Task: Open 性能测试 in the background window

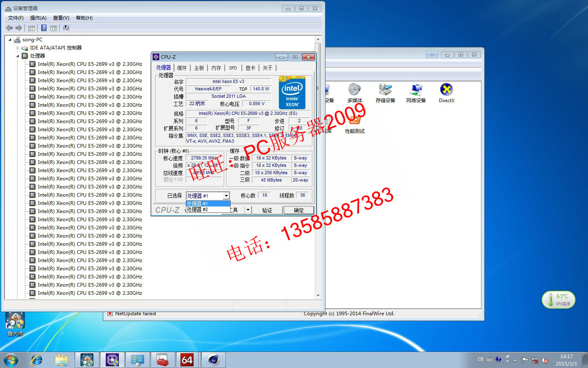Action: (x=354, y=124)
